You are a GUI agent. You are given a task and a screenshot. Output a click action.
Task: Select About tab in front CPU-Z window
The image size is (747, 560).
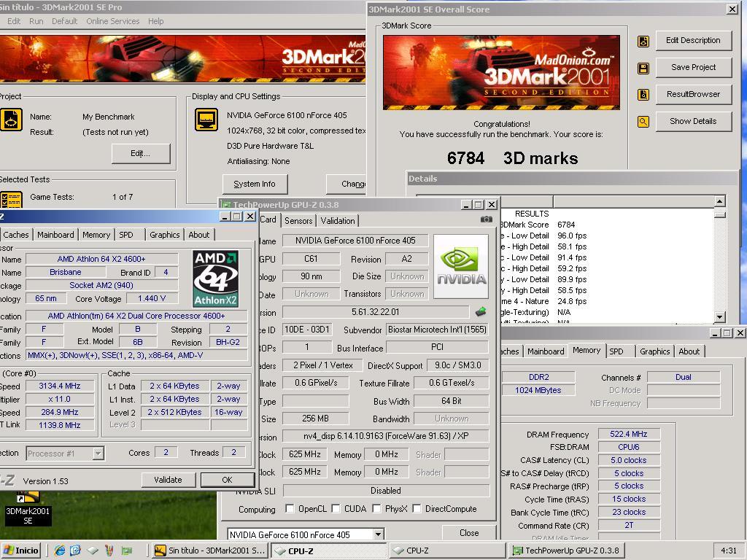point(198,235)
